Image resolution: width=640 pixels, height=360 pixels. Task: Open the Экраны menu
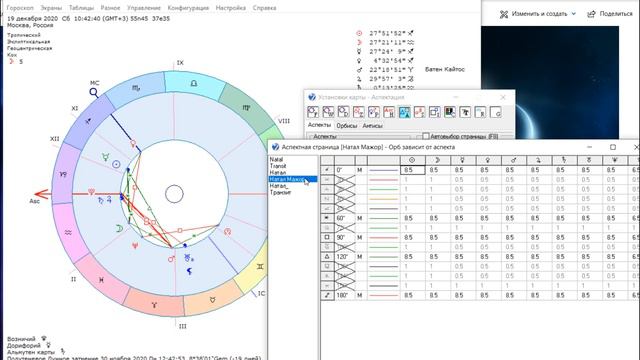tap(51, 8)
